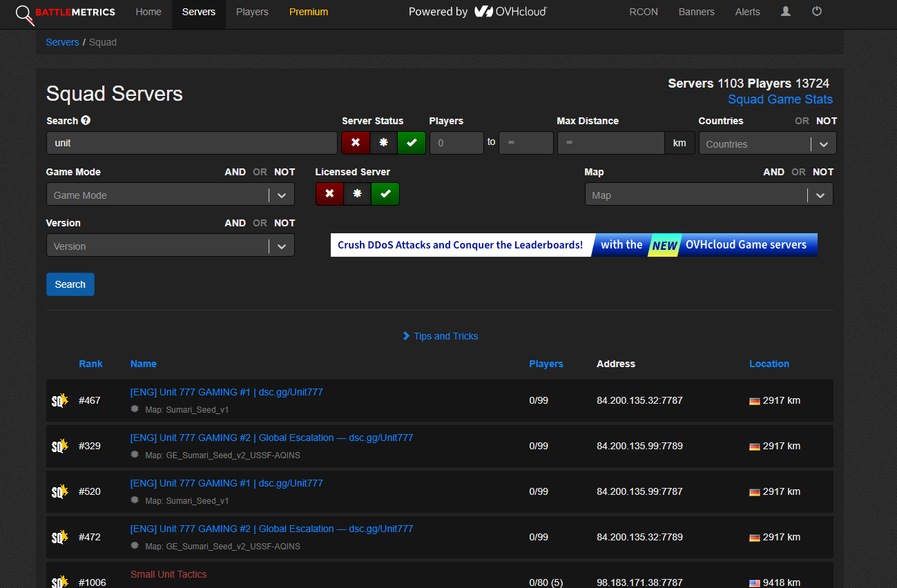
Task: Click the Search help question mark icon
Action: (x=86, y=120)
